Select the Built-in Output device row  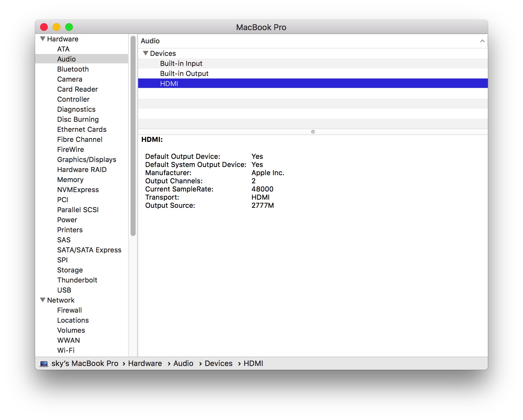[x=313, y=73]
